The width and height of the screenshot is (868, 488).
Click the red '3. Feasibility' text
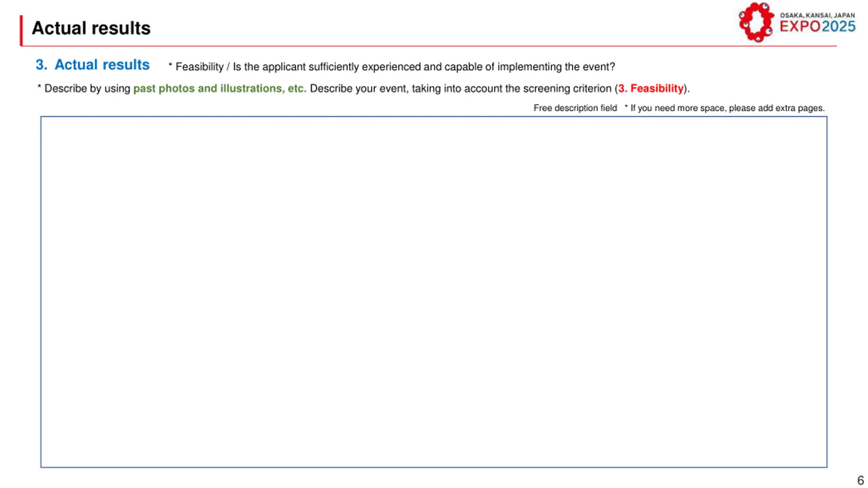coord(651,88)
